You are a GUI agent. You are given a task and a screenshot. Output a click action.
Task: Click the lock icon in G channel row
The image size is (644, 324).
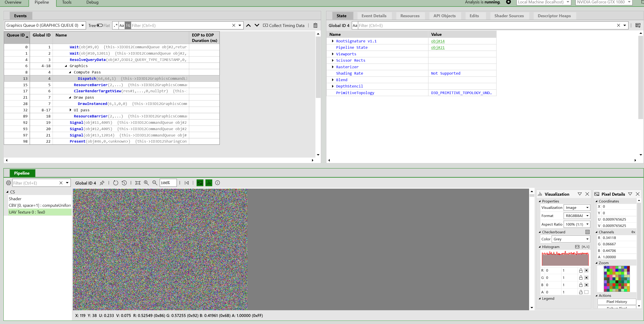click(x=581, y=278)
